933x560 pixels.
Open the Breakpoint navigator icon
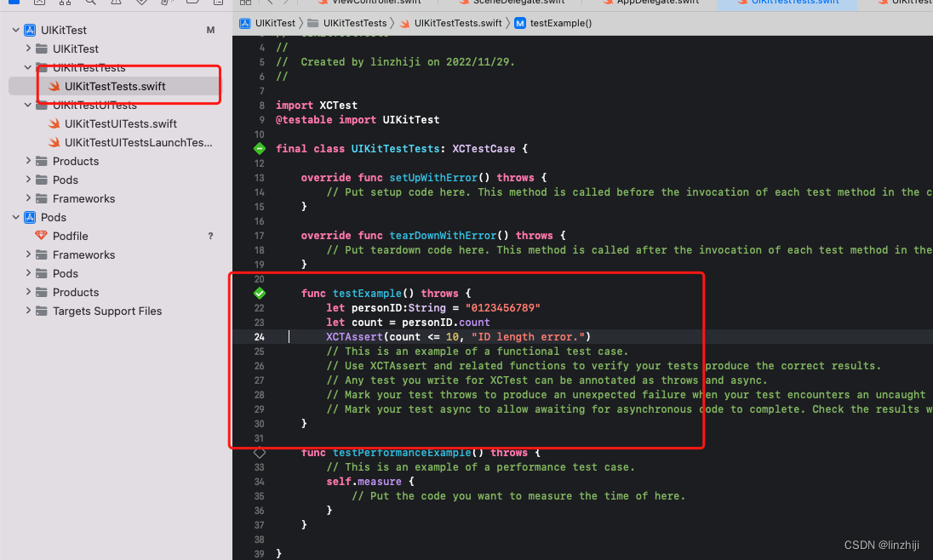coord(192,3)
